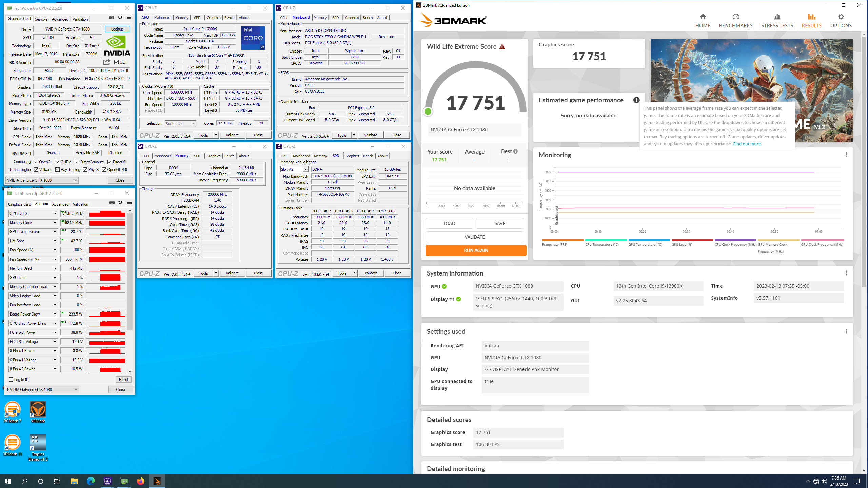Toggle the DirectCompute checkbox in GPU-Z
The width and height of the screenshot is (868, 488).
point(77,162)
